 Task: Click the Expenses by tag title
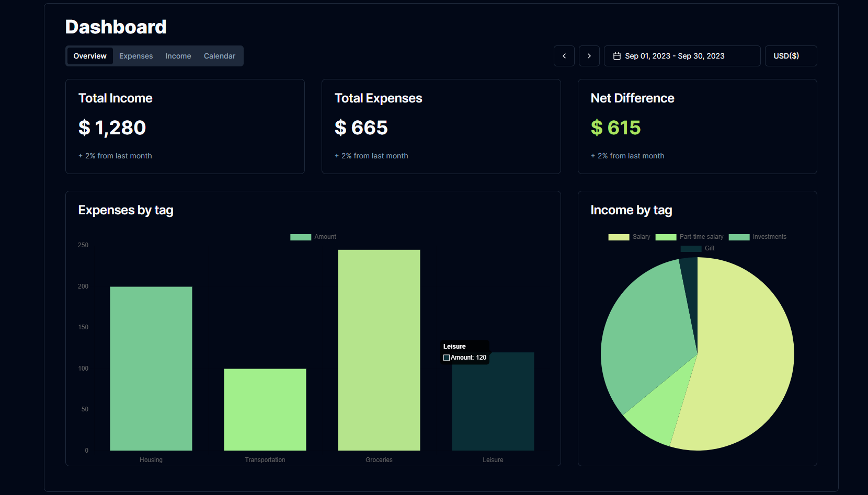tap(125, 210)
